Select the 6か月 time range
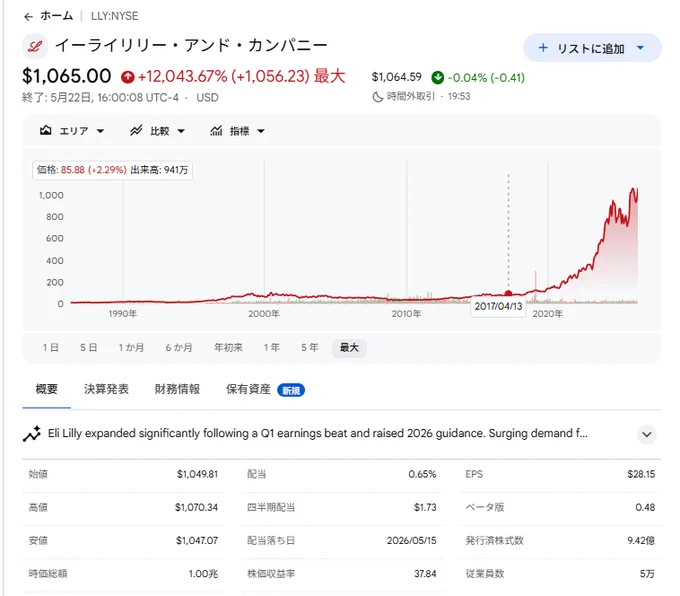 [x=179, y=347]
